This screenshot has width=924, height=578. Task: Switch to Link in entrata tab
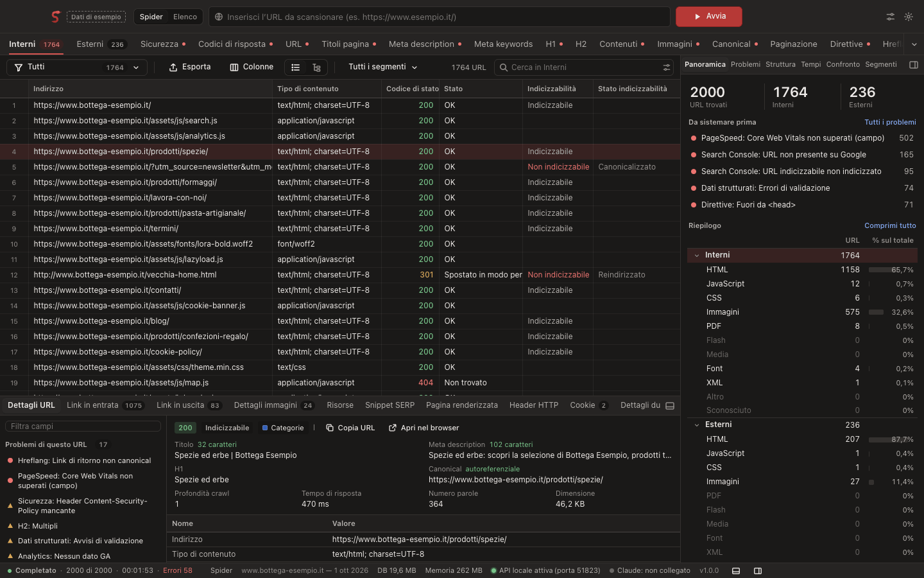[105, 406]
